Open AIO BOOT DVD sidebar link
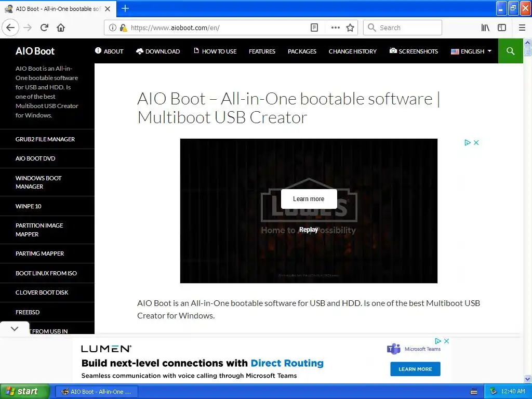Viewport: 532px width, 399px height. (x=35, y=158)
